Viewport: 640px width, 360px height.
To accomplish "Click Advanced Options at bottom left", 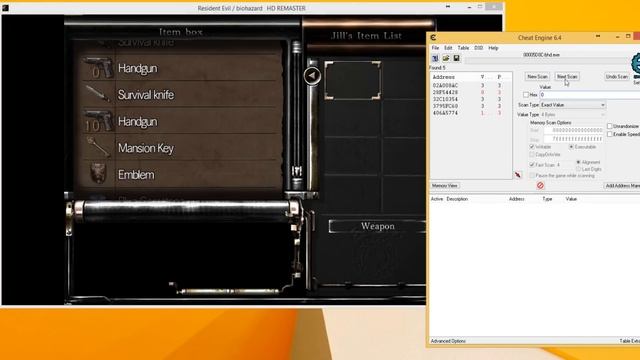I will point(448,341).
